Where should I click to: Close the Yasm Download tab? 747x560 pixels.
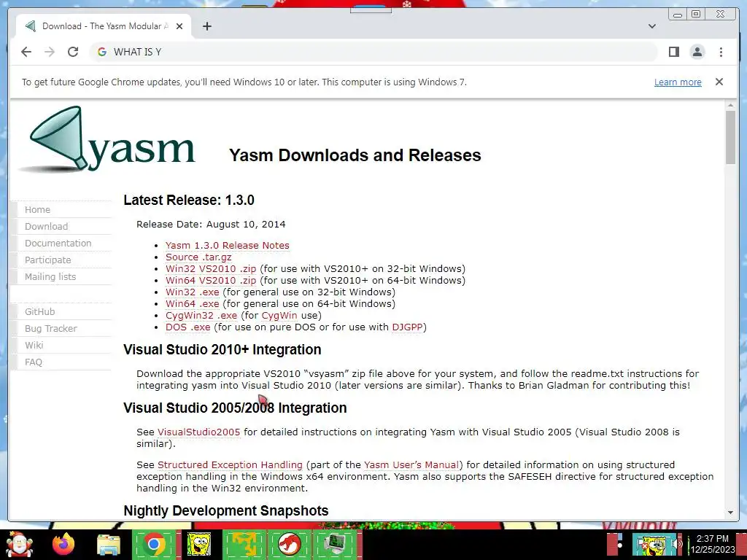click(x=179, y=26)
